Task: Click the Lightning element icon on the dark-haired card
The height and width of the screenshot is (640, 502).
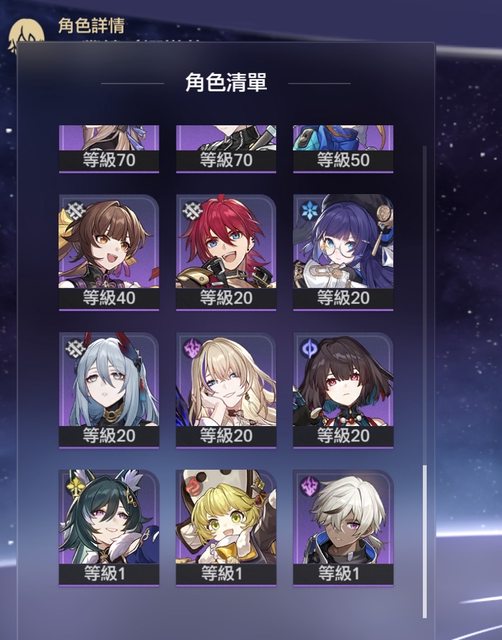Action: tap(309, 349)
